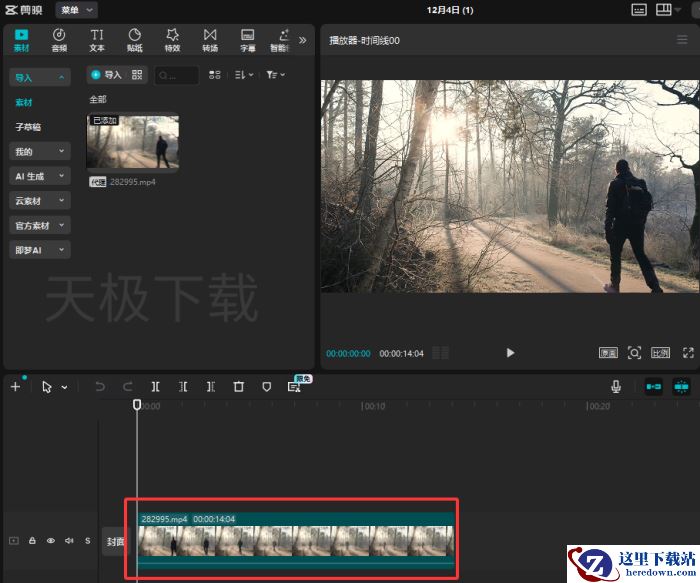Screen dimensions: 700x583
Task: Switch to the 贴纸 stickers tab
Action: click(134, 40)
